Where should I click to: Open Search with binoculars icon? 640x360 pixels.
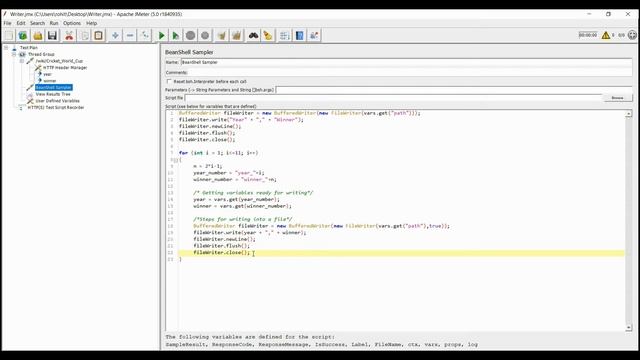tap(253, 36)
